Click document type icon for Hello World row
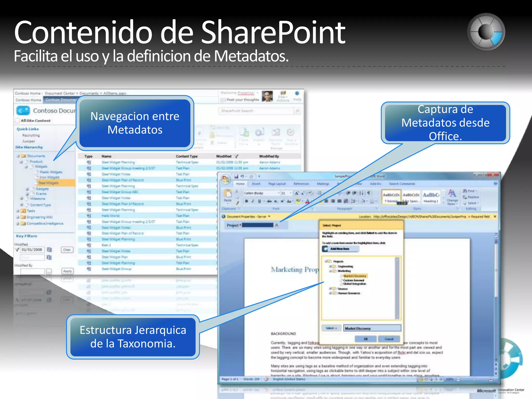 pos(89,216)
